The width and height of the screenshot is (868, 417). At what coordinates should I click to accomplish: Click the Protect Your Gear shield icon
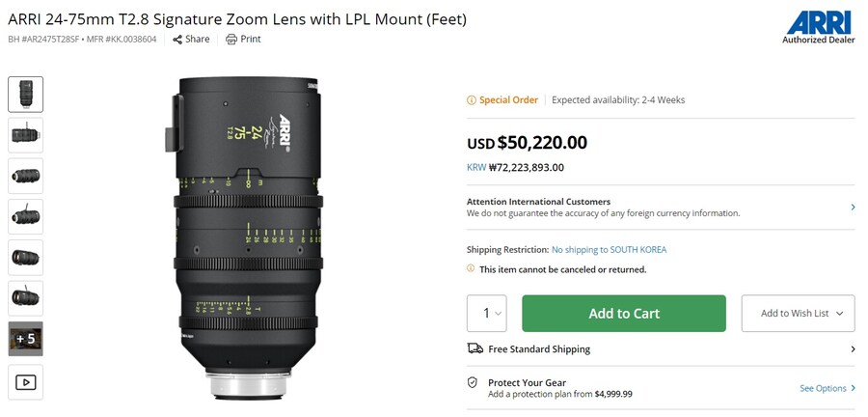point(473,383)
